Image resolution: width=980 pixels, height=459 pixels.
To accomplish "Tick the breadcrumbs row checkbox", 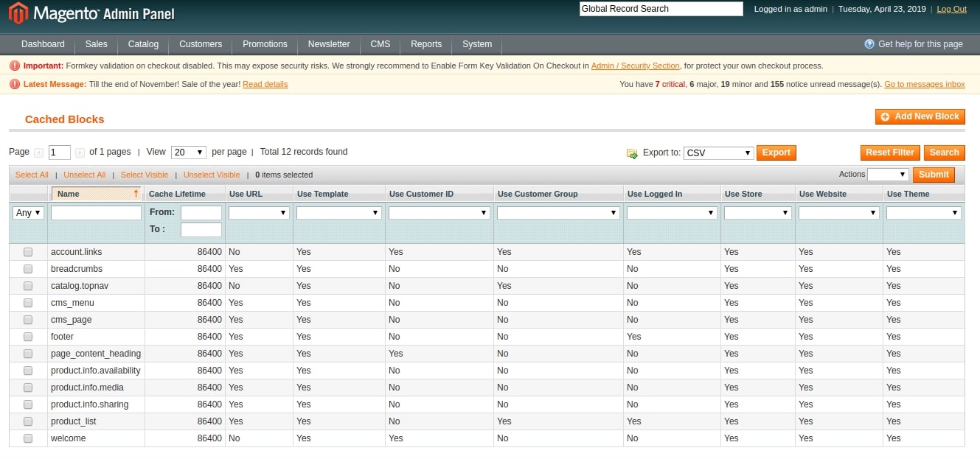I will coord(28,269).
